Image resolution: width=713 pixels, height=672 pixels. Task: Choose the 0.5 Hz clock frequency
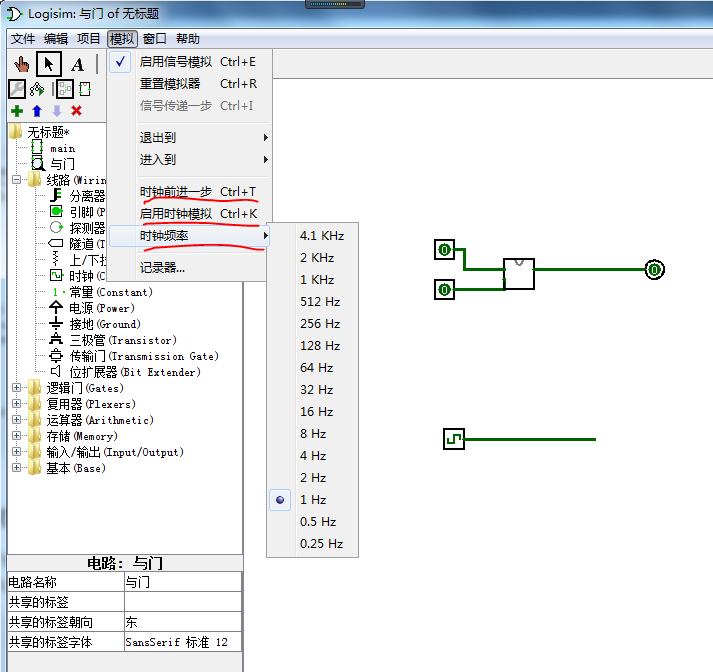312,522
